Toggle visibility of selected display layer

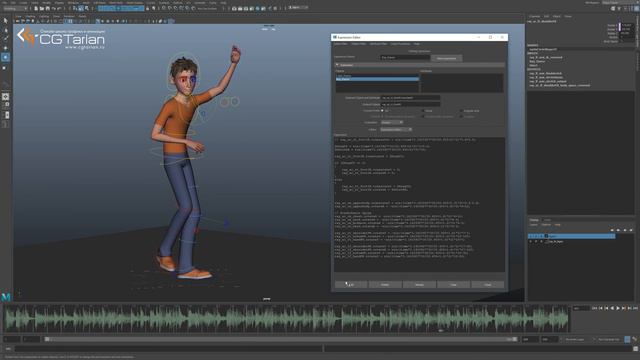[531, 236]
